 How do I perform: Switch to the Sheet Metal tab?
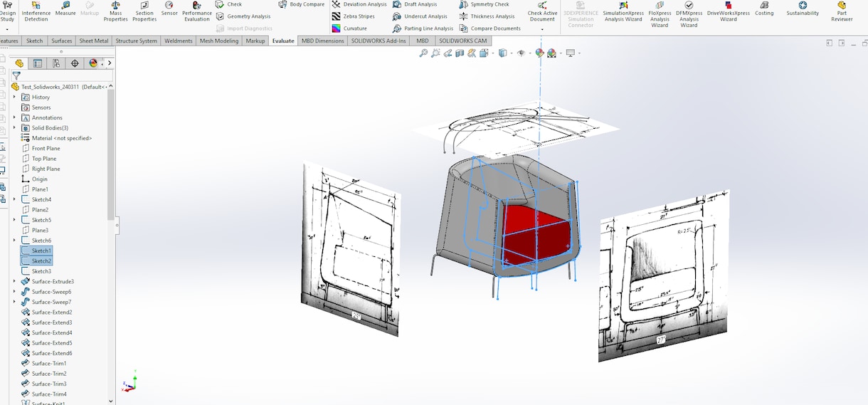point(94,41)
